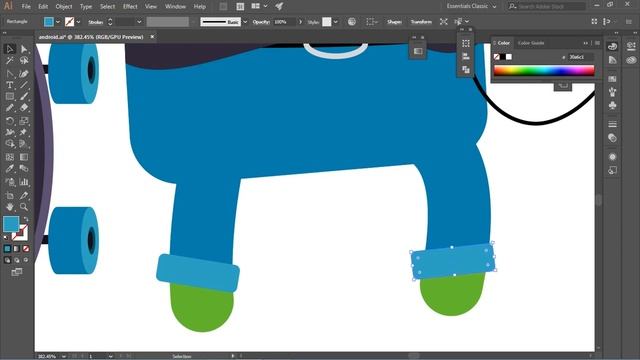Select the Type tool

10,85
